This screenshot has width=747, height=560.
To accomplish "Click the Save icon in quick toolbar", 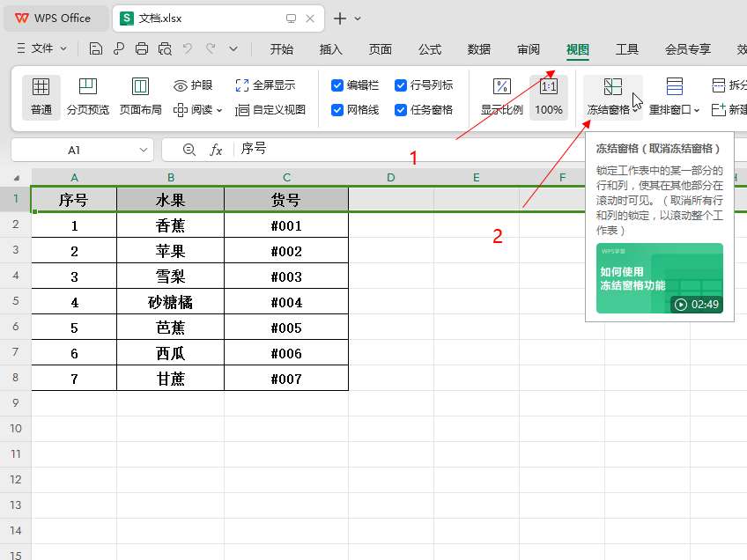I will 95,48.
